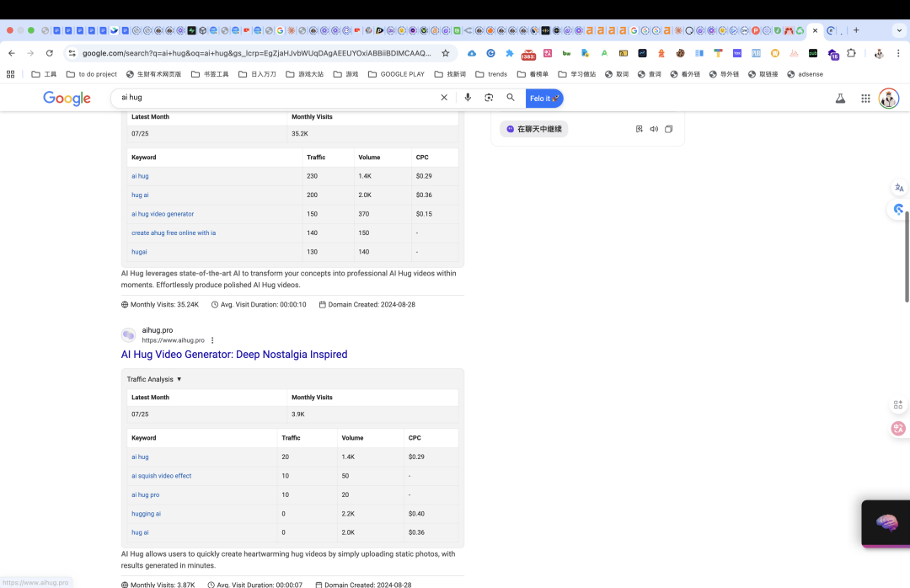Bookmark this page with the star icon
The image size is (910, 588).
coord(445,53)
